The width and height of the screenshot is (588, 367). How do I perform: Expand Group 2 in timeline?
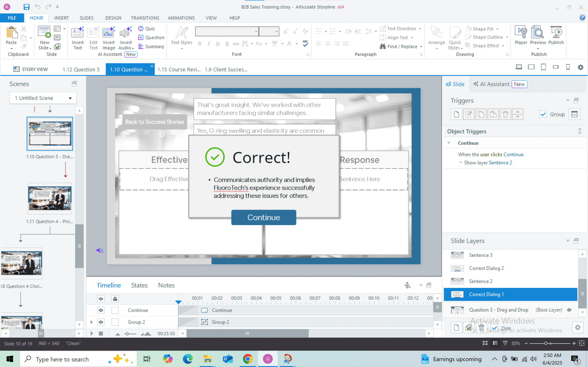(x=92, y=322)
